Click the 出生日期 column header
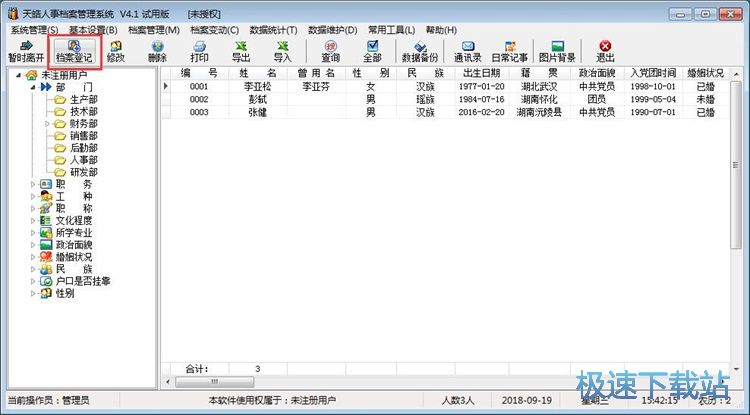 482,73
